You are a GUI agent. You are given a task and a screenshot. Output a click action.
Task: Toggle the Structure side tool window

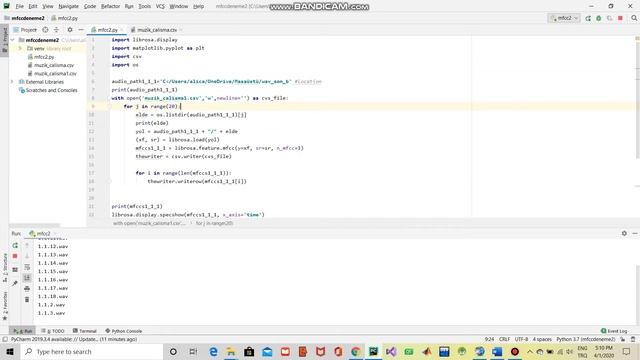[x=5, y=267]
